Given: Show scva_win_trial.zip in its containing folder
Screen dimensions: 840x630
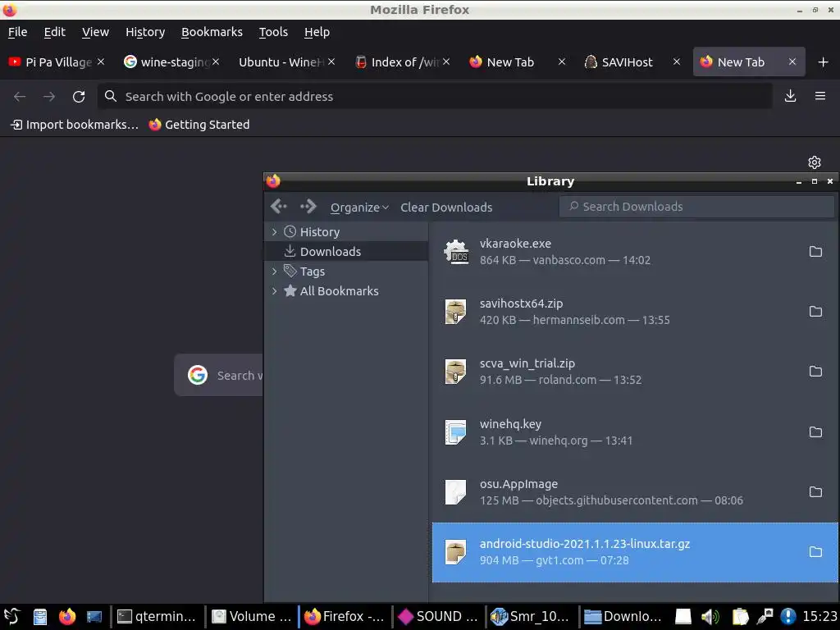Looking at the screenshot, I should pos(815,372).
